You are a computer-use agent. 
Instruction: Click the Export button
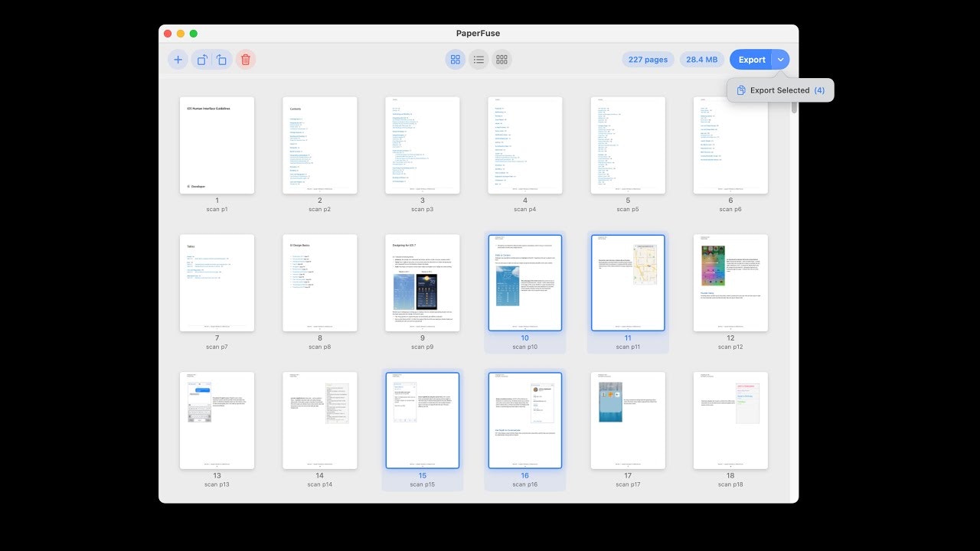point(751,60)
